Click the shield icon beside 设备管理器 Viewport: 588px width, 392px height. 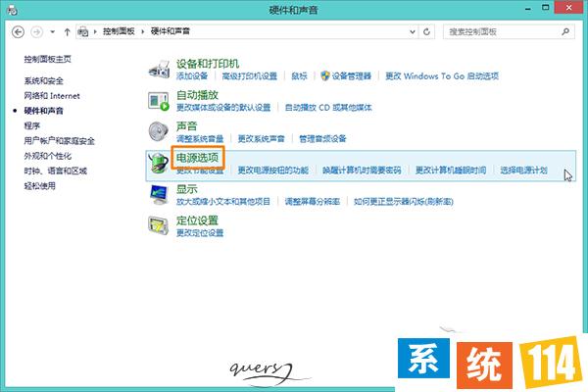point(324,76)
